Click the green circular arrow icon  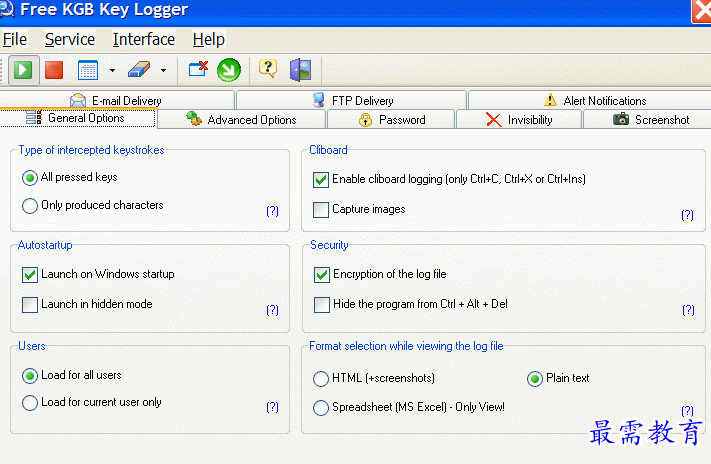click(x=229, y=70)
